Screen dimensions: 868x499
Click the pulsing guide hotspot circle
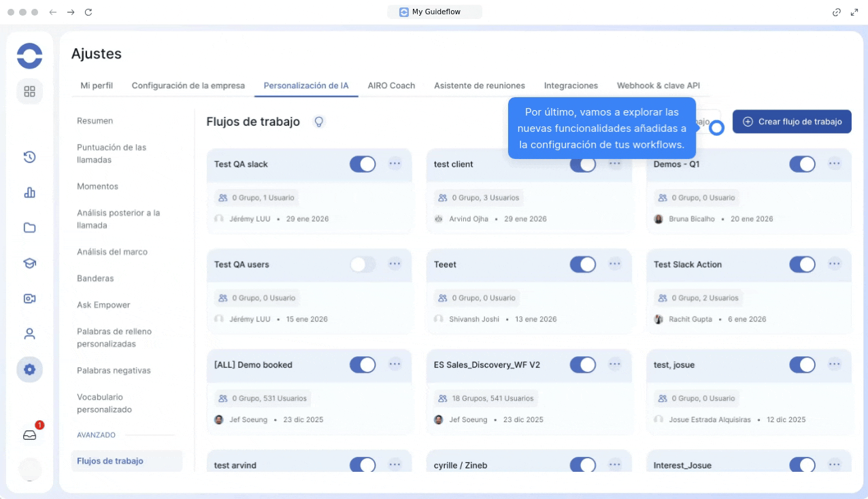716,128
